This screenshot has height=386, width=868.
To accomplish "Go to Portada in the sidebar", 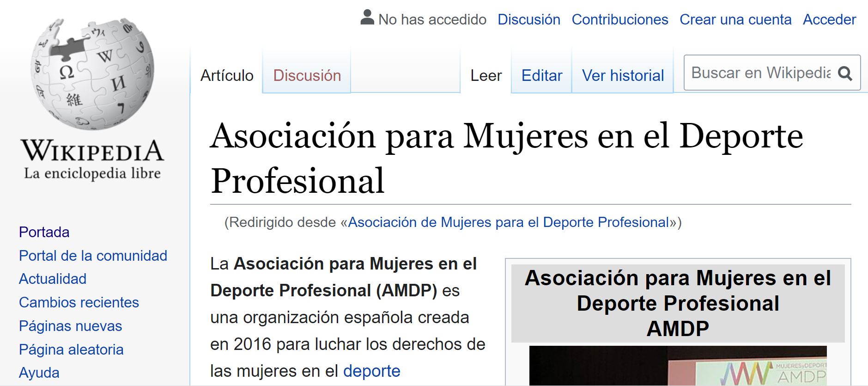I will pyautogui.click(x=44, y=232).
